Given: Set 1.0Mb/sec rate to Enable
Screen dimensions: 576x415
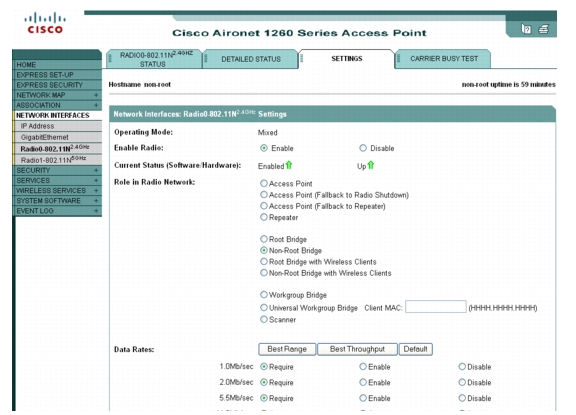Looking at the screenshot, I should pos(363,366).
